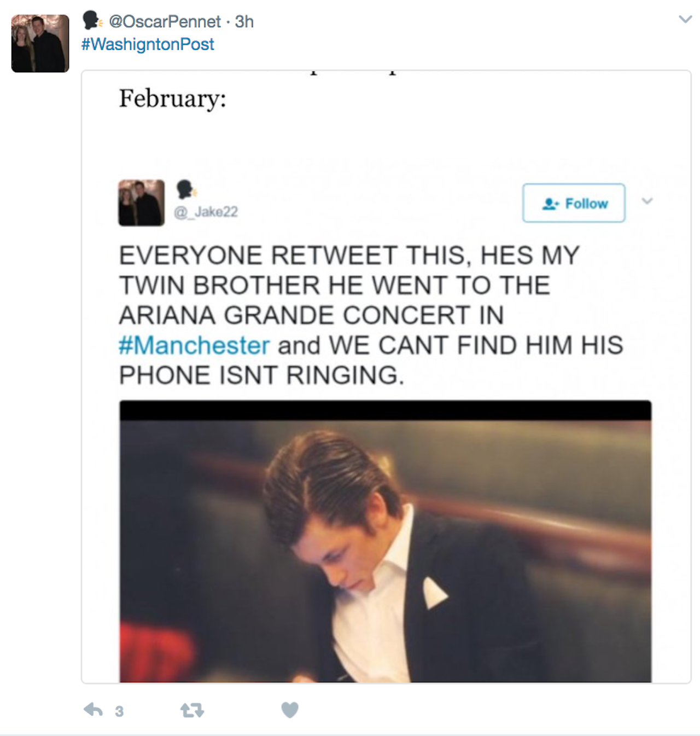Open OscarPennet's profile avatar photo

(40, 44)
